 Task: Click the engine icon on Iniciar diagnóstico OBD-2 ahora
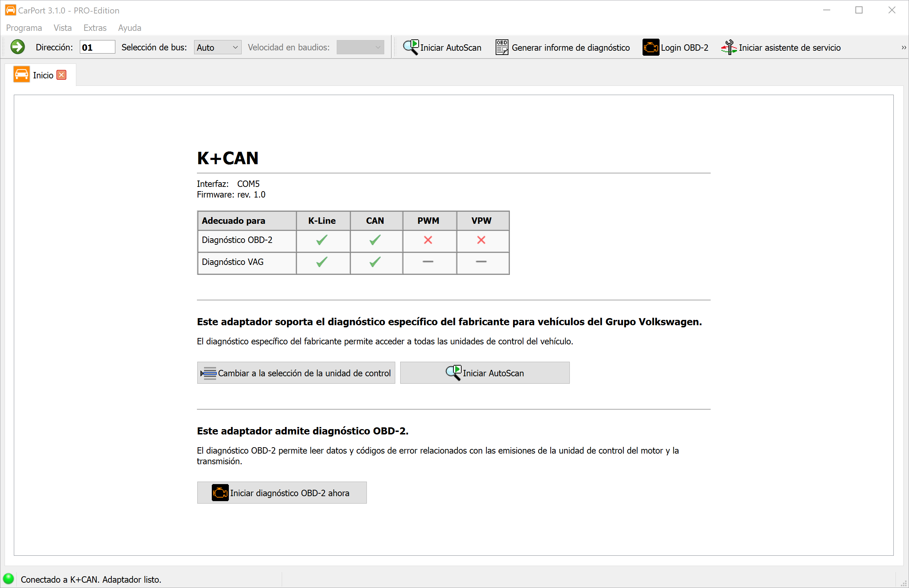pyautogui.click(x=220, y=493)
